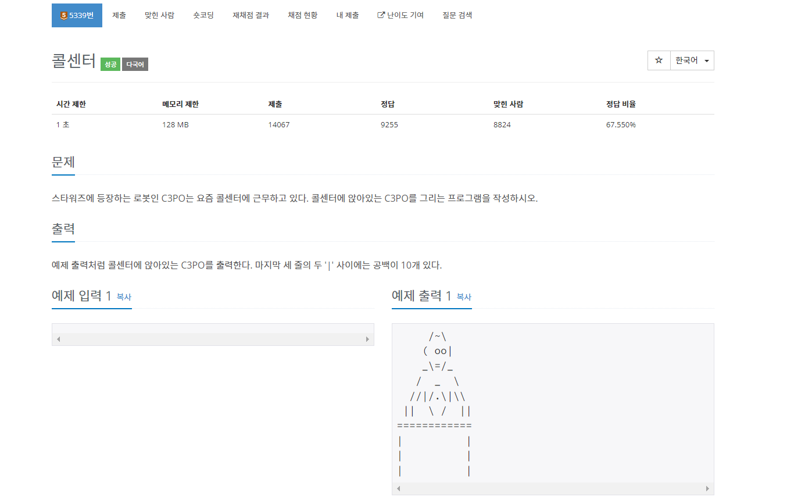Screen dimensions: 812x504
Task: Open the 난이도 기여 external link
Action: (400, 15)
